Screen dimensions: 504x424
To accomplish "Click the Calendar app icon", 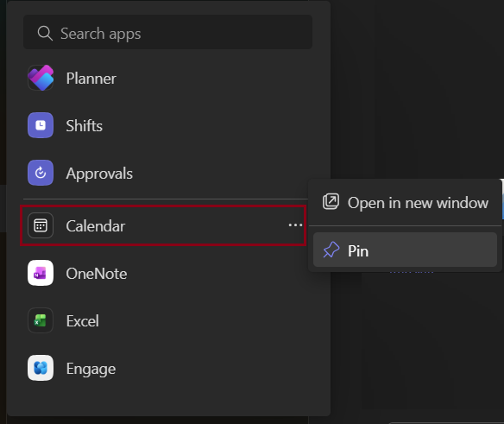I will point(41,225).
